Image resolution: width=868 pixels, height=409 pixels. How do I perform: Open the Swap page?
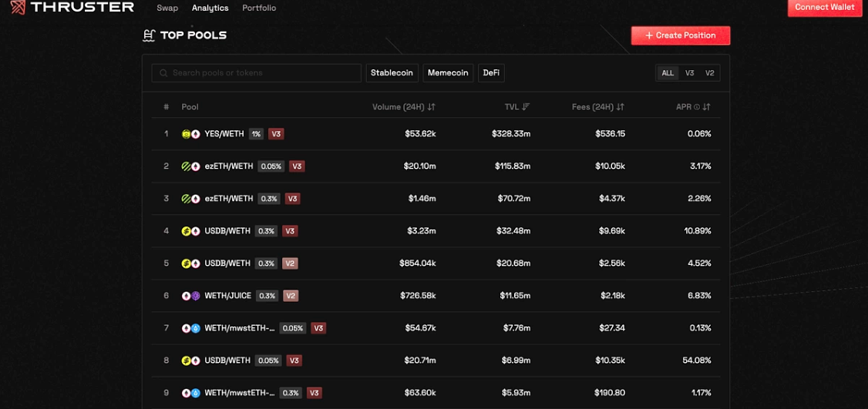(x=167, y=8)
